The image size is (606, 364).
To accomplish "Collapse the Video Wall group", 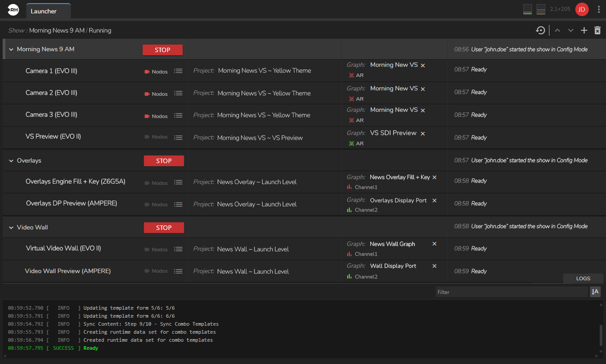I will (11, 228).
